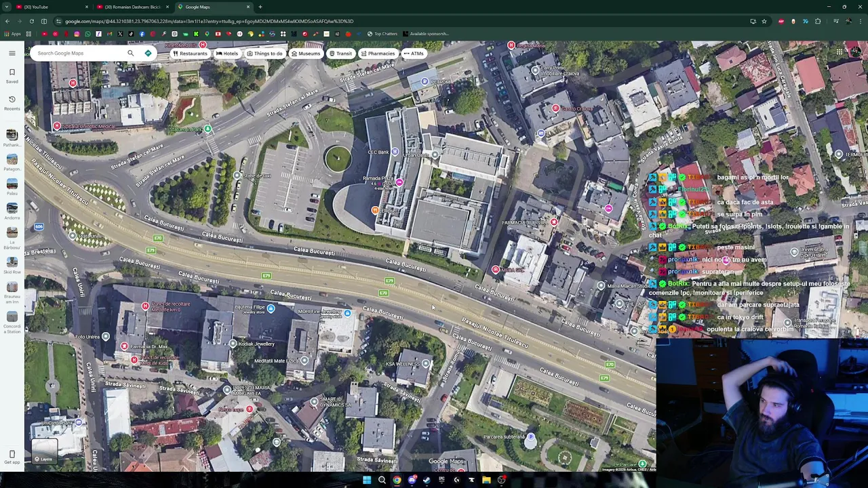The height and width of the screenshot is (488, 868).
Task: Open recent place Palea
Action: [12, 186]
